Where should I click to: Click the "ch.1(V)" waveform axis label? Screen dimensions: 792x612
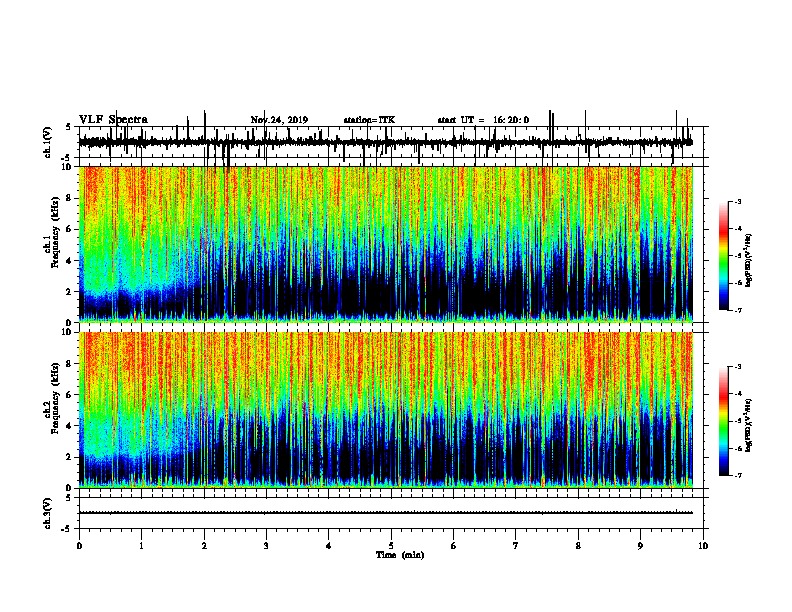point(47,142)
